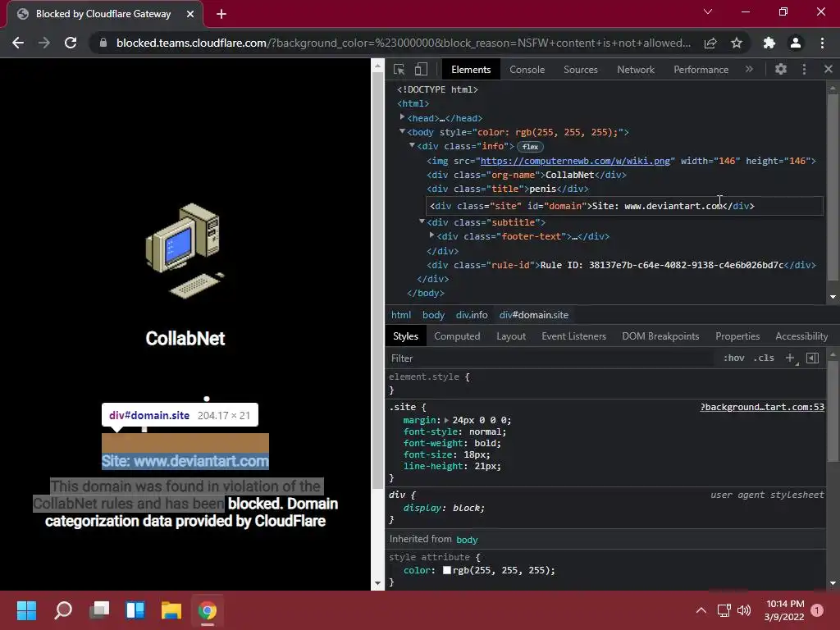Open the computernewb wiki.png image link
This screenshot has height=630, width=840.
[x=575, y=161]
